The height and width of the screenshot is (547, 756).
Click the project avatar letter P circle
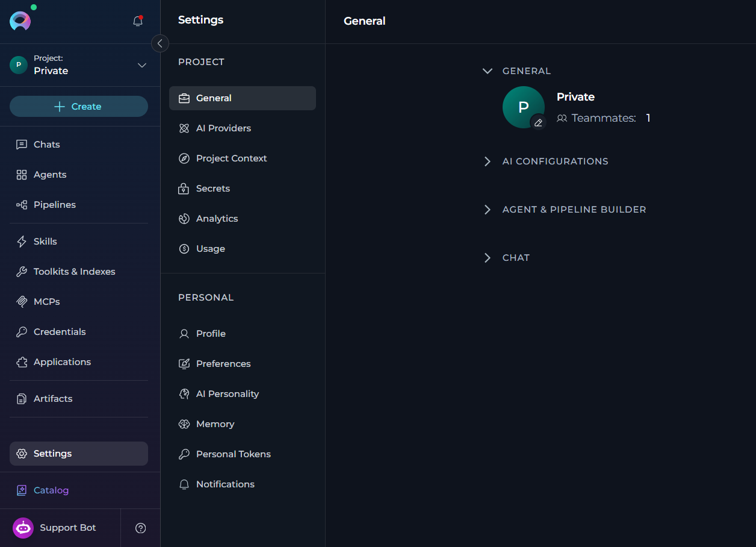523,107
